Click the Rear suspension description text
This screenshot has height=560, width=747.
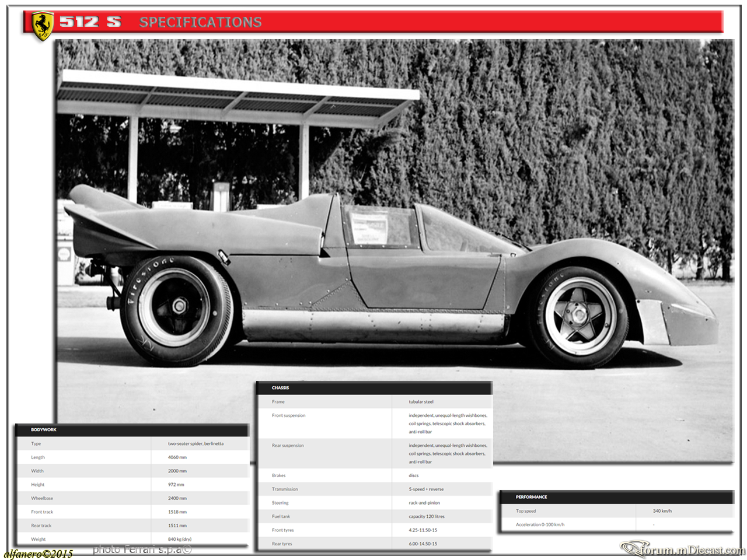click(448, 454)
